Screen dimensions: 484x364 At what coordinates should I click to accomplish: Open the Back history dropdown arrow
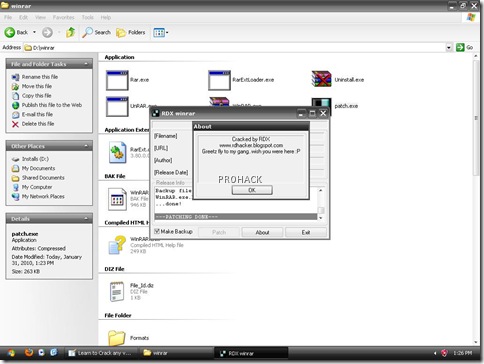34,32
